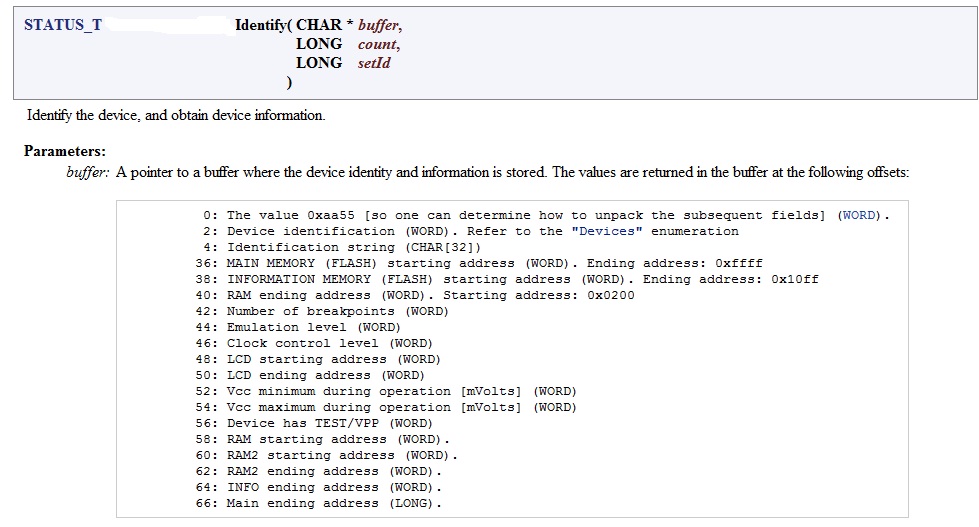Click the LCD starting address line
The width and height of the screenshot is (979, 527).
point(333,359)
